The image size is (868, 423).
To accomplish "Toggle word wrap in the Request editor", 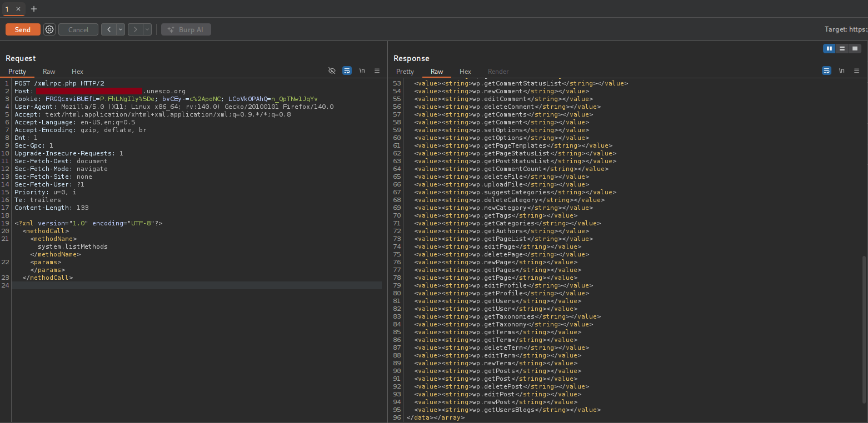I will coord(347,70).
